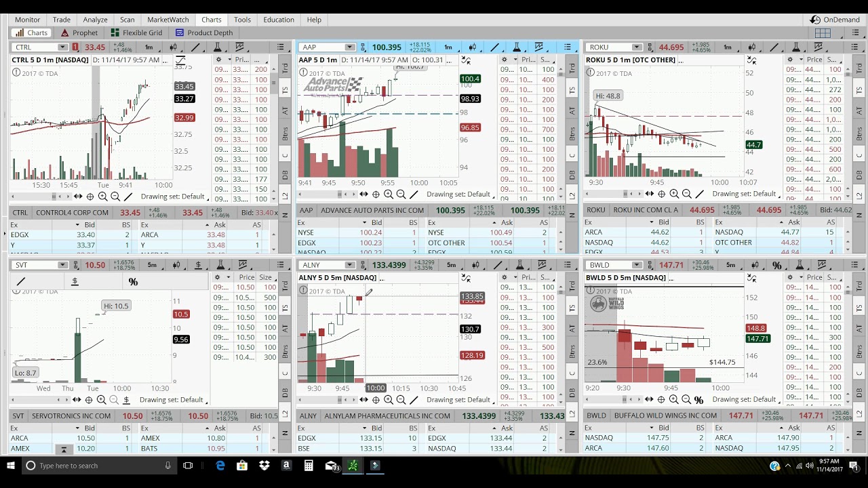The image size is (868, 488).
Task: Select drawing tools icon in CTRL chart toolbar
Action: tap(195, 47)
